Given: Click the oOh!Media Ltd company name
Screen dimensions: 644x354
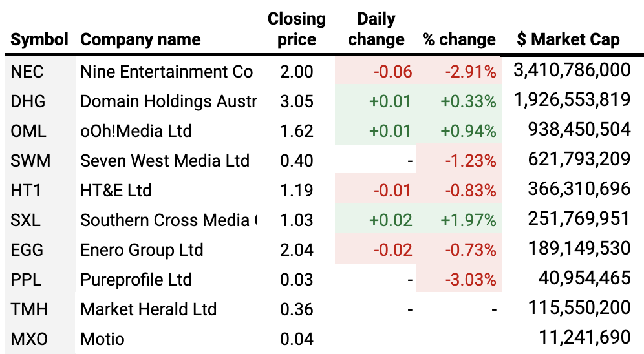Looking at the screenshot, I should click(136, 131).
